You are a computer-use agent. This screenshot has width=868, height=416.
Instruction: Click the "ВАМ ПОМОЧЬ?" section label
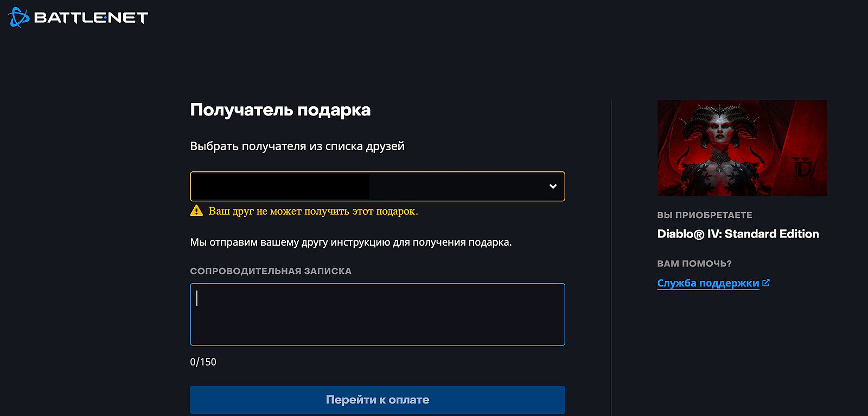pos(694,264)
